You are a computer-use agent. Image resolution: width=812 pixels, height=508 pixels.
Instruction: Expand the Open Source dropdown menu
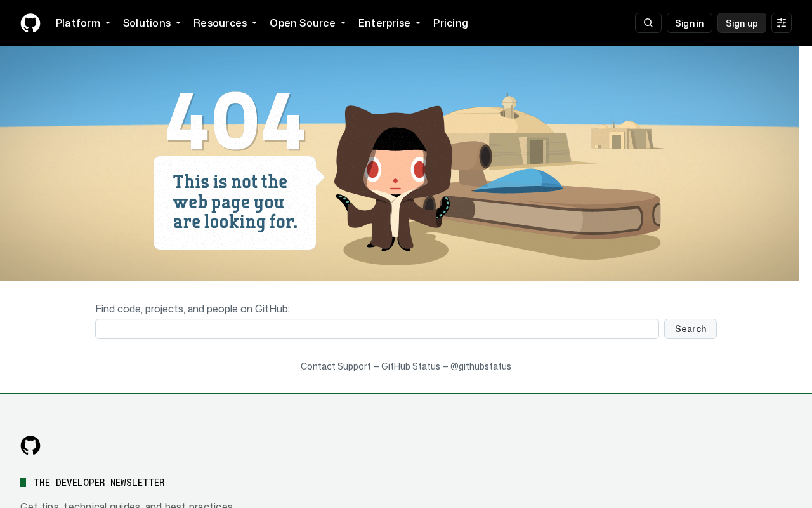click(308, 23)
